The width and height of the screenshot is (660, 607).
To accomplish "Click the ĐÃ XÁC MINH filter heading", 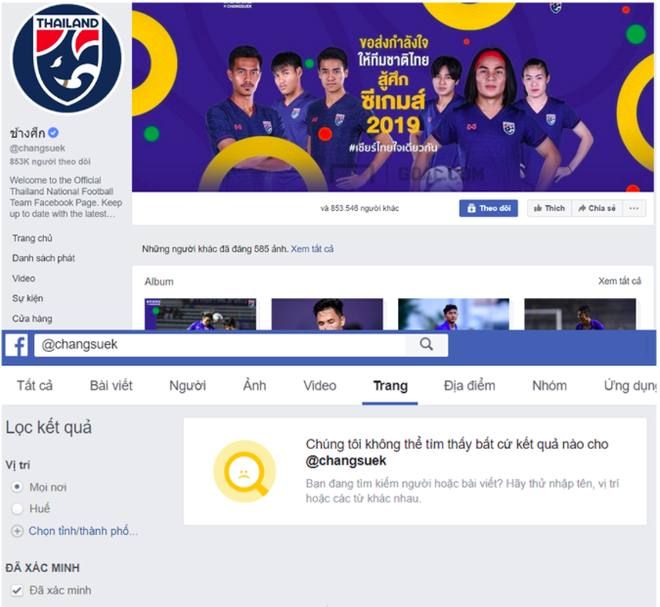I will tap(43, 568).
